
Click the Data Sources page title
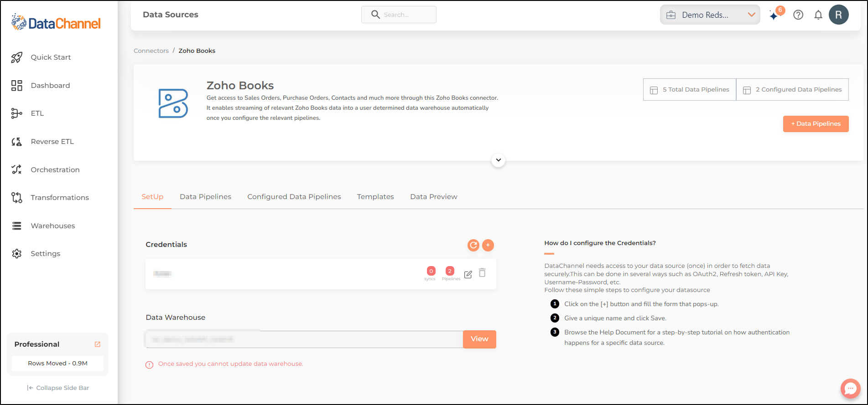pyautogui.click(x=171, y=15)
